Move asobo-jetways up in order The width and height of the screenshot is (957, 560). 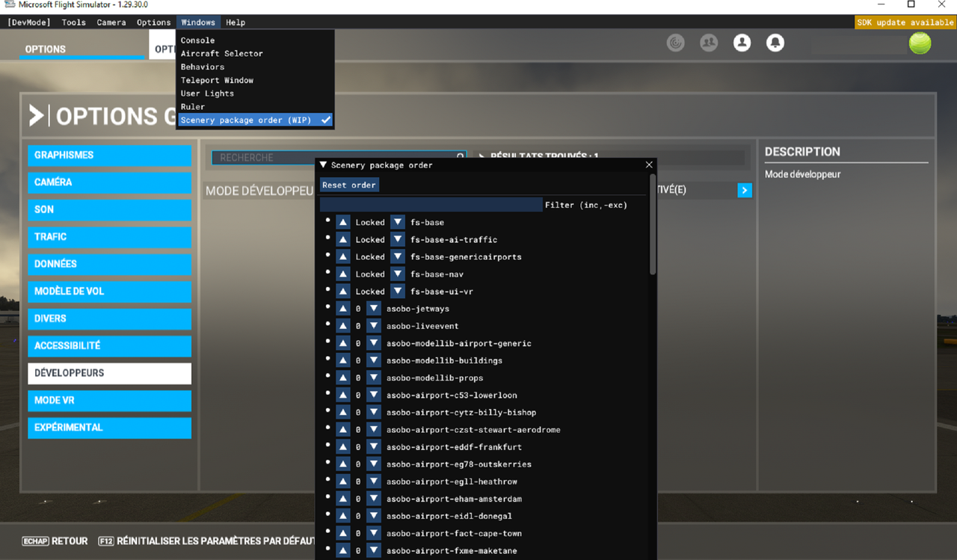coord(342,308)
